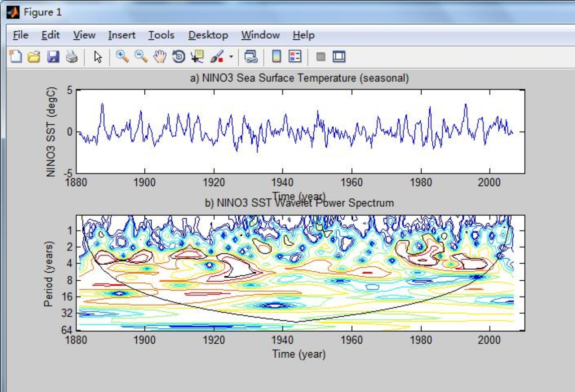The image size is (575, 392).
Task: Select the Rotate 3D tool
Action: click(179, 56)
